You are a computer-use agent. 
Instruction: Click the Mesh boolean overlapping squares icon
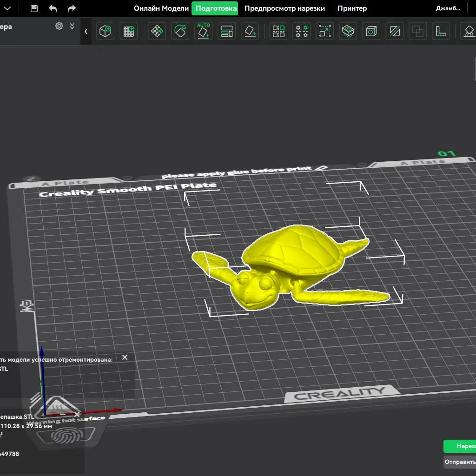[418, 31]
